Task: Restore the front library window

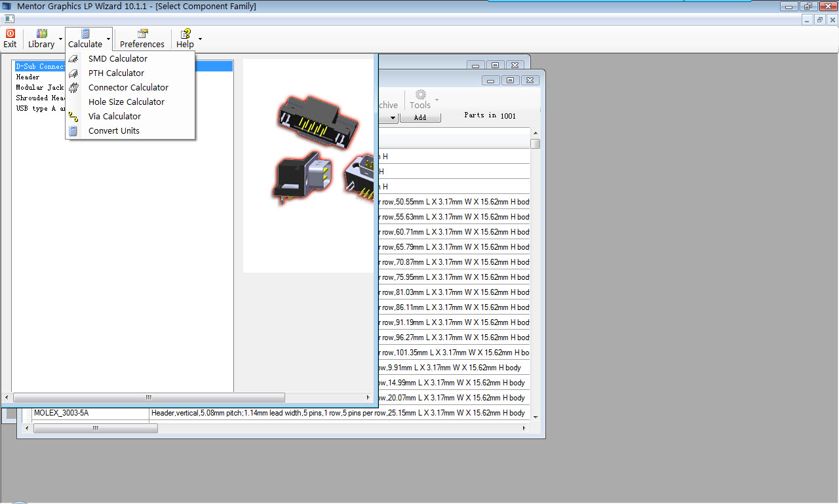Action: pos(510,81)
